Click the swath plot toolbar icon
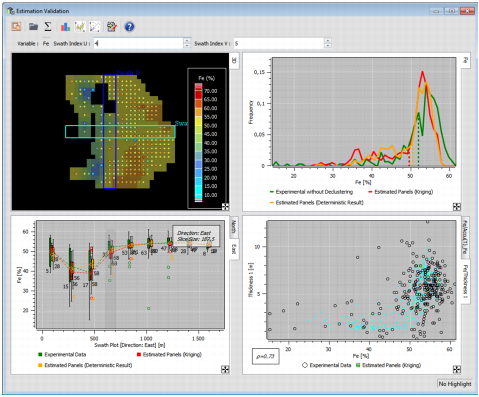Viewport: 479px width, 397px height. 80,27
